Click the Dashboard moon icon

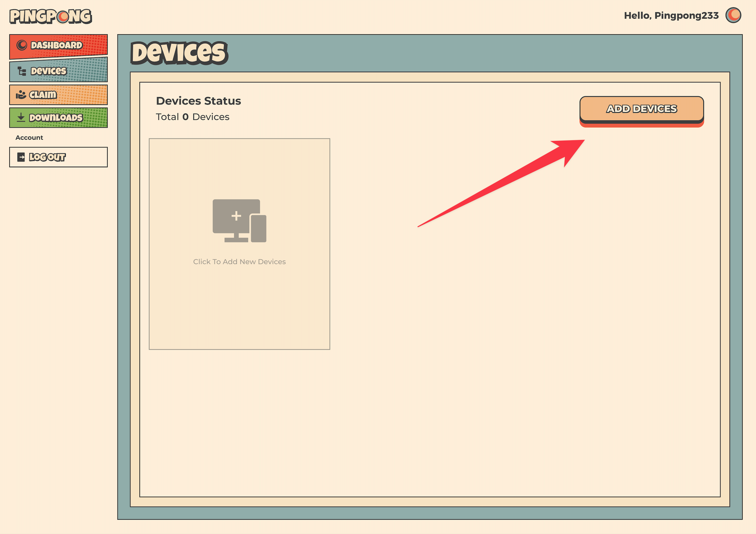(22, 45)
